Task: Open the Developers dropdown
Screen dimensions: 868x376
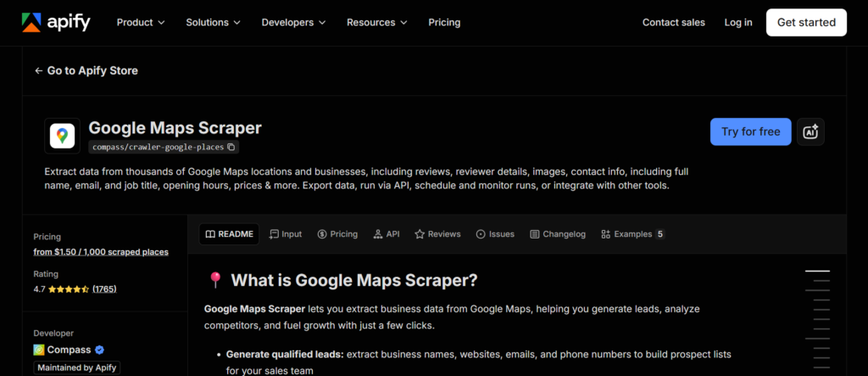Action: pyautogui.click(x=293, y=22)
